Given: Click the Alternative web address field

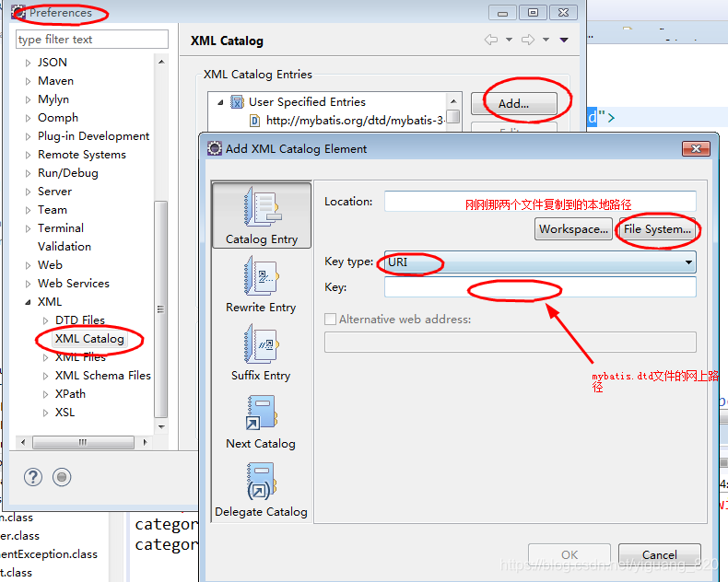Looking at the screenshot, I should click(x=511, y=342).
